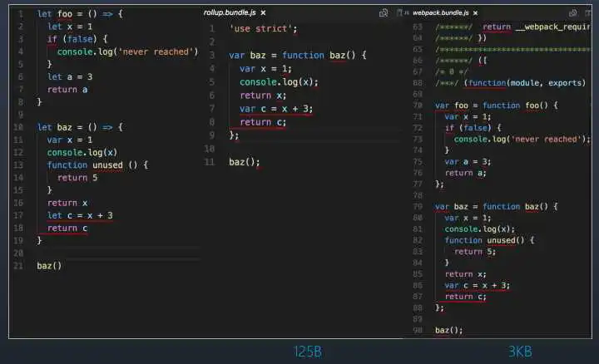Click 'return a;' in webpack bundle
The width and height of the screenshot is (599, 364).
pyautogui.click(x=465, y=173)
